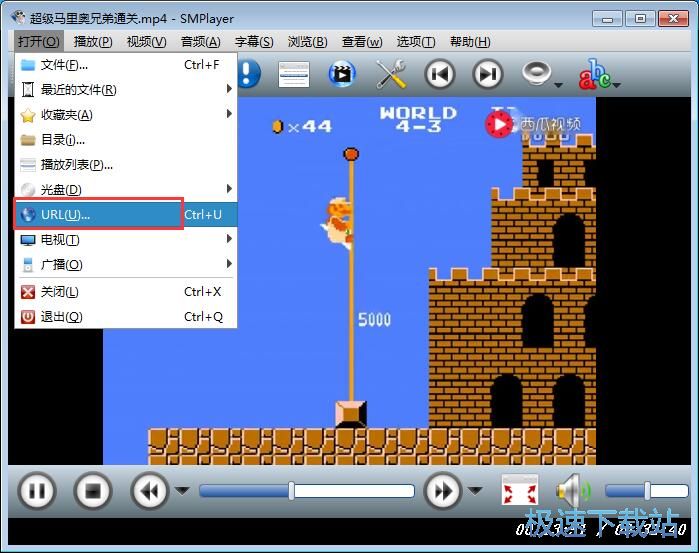Click the information icon in toolbar
Viewport: 699px width, 553px height.
pos(249,73)
